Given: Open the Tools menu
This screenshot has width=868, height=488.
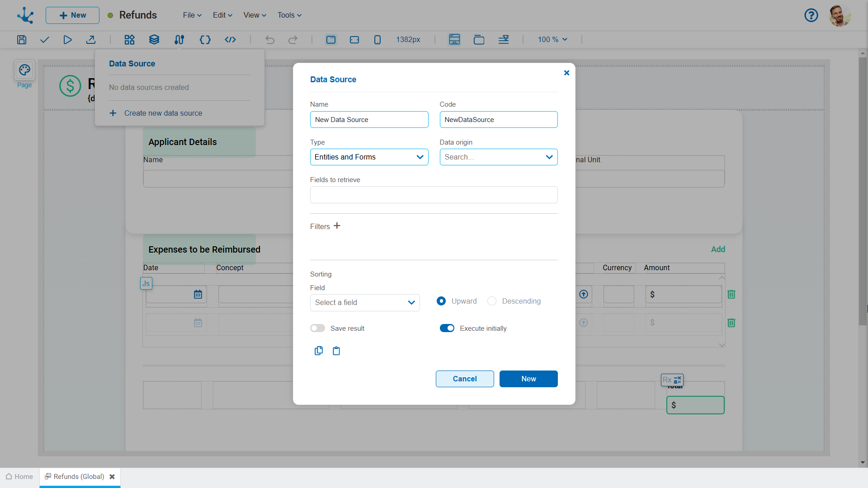Looking at the screenshot, I should pos(289,15).
